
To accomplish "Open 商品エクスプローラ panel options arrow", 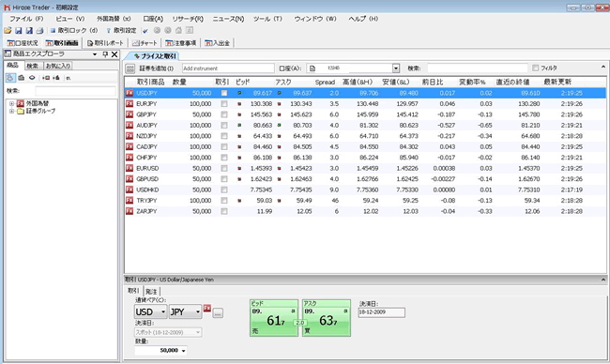I will pyautogui.click(x=95, y=54).
